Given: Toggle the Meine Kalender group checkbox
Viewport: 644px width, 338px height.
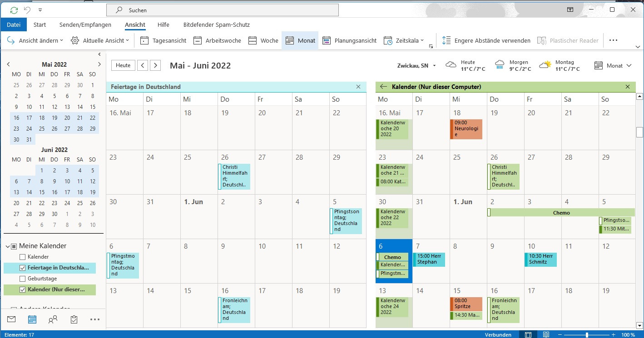Looking at the screenshot, I should pos(14,246).
